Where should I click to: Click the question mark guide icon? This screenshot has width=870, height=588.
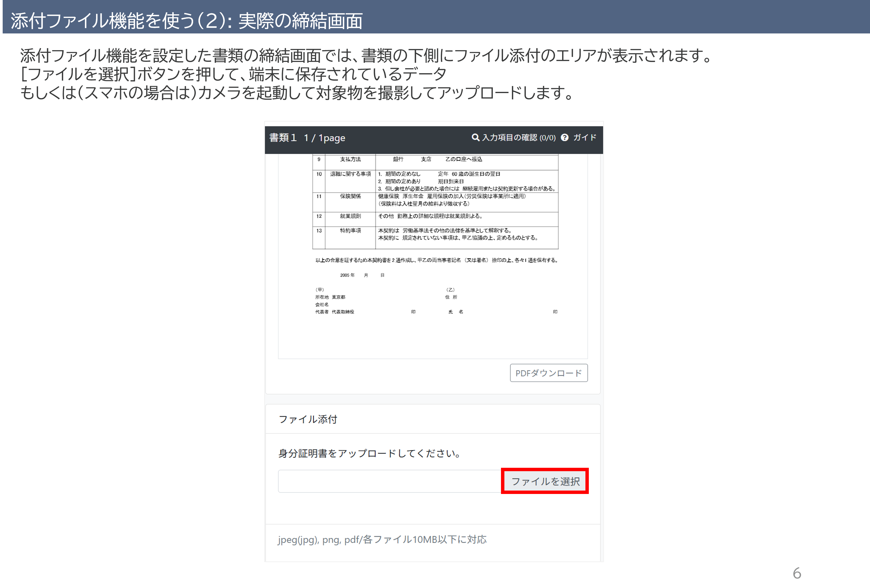[x=565, y=137]
